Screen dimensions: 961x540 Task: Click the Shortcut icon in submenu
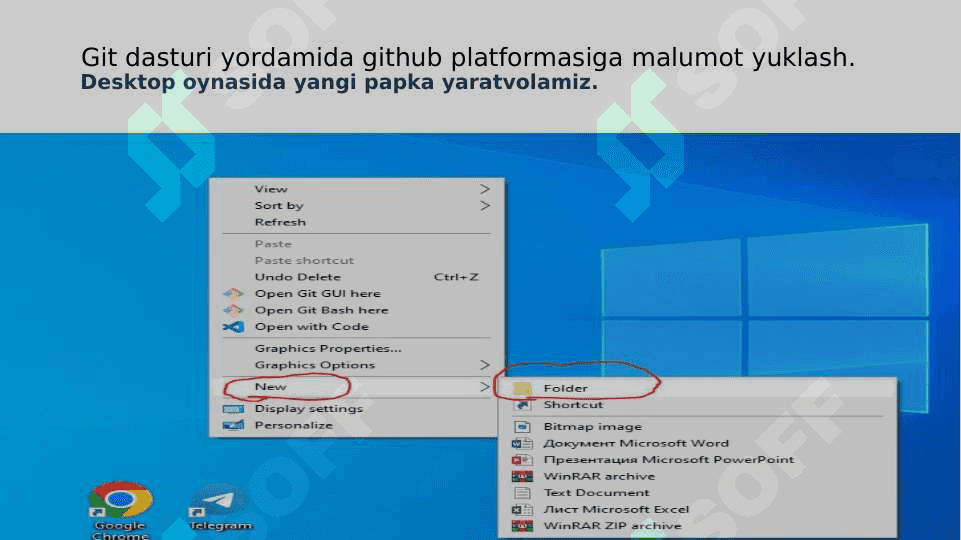click(x=522, y=405)
